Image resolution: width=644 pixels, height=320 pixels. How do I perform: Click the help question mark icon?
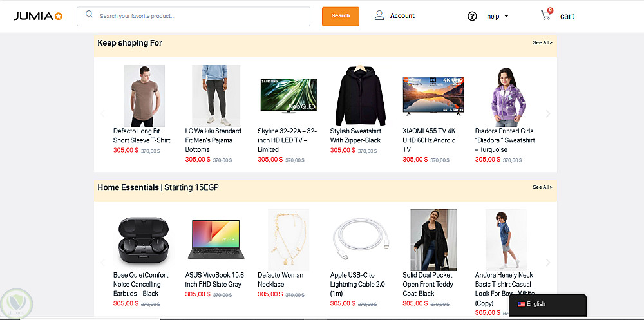pyautogui.click(x=472, y=16)
